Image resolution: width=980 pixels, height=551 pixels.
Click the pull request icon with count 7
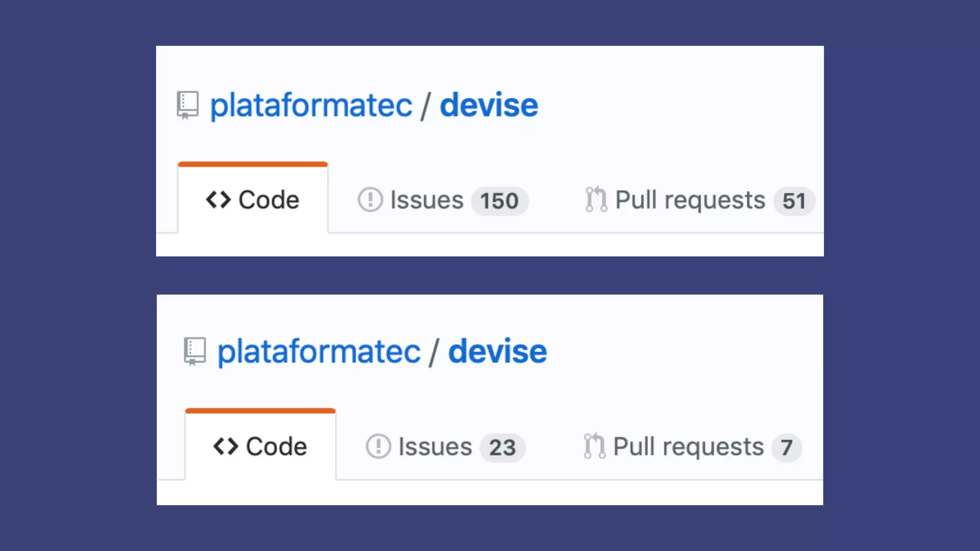coord(594,447)
